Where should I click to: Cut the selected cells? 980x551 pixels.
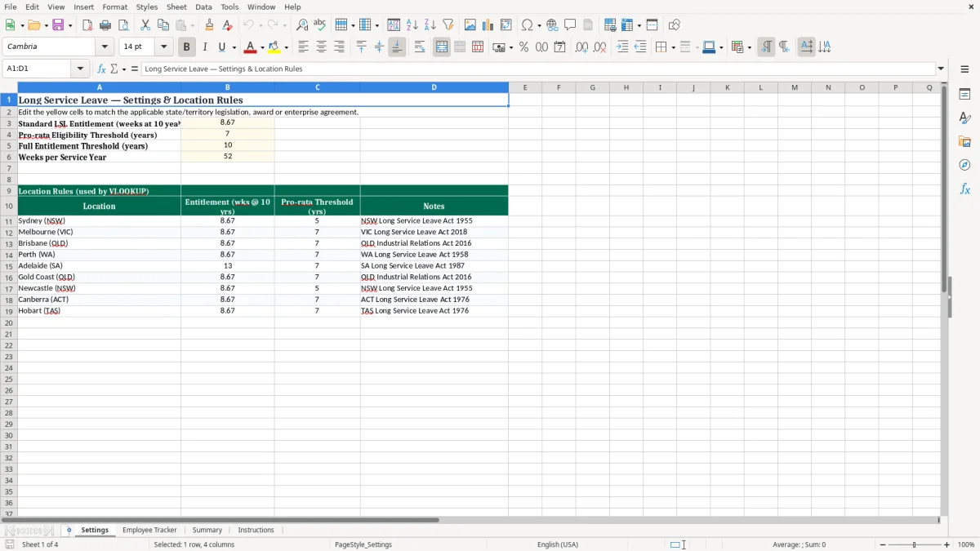(145, 25)
